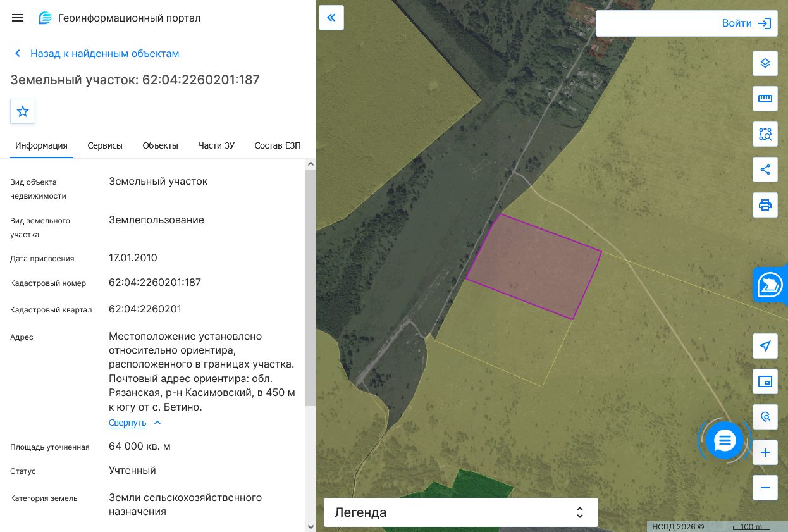Image resolution: width=788 pixels, height=532 pixels.
Task: Open the blue map side widget
Action: click(x=770, y=285)
